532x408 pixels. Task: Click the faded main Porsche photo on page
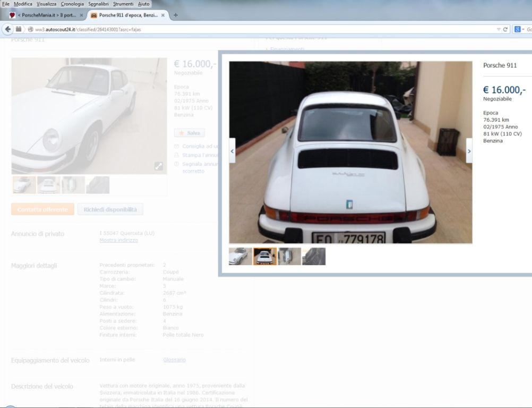point(89,116)
